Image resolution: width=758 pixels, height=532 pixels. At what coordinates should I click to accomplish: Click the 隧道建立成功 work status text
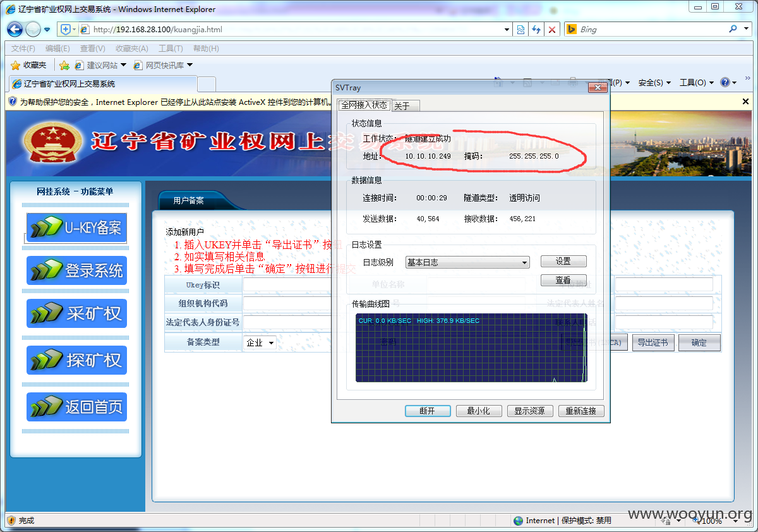(428, 138)
